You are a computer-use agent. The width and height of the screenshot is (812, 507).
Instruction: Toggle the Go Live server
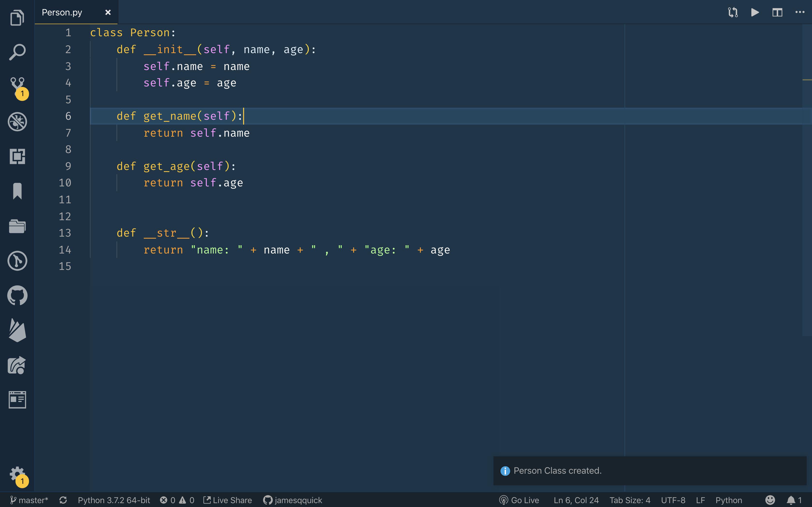(519, 500)
